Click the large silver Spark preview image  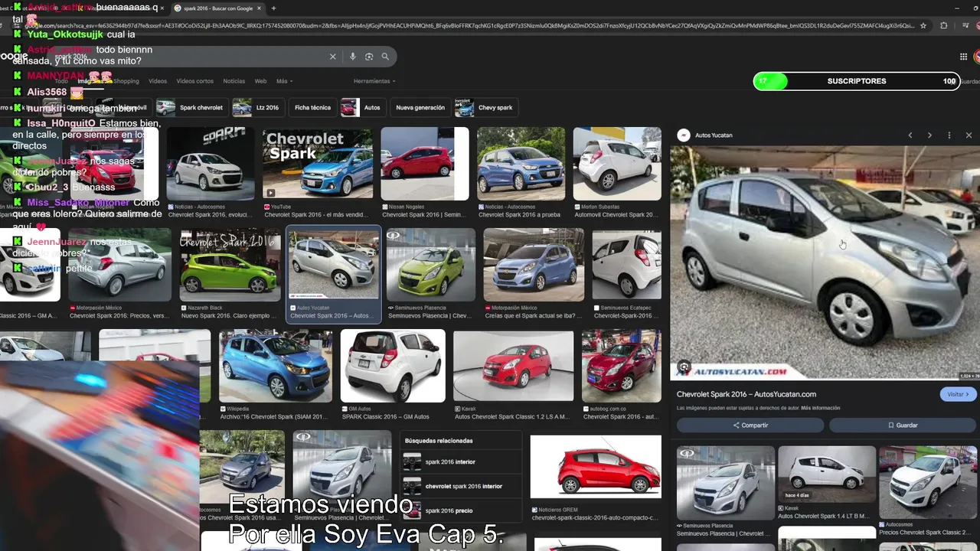pyautogui.click(x=825, y=263)
